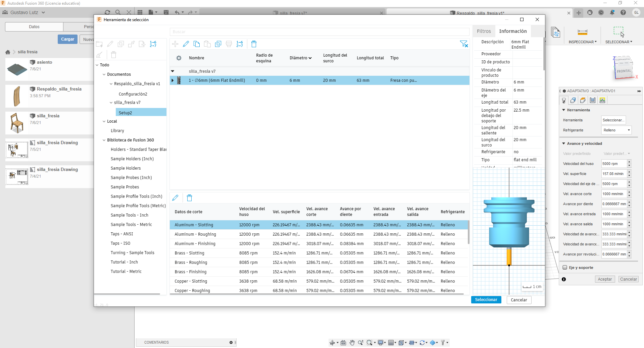
Task: Edit the cutting data preset pencil icon
Action: [x=175, y=198]
